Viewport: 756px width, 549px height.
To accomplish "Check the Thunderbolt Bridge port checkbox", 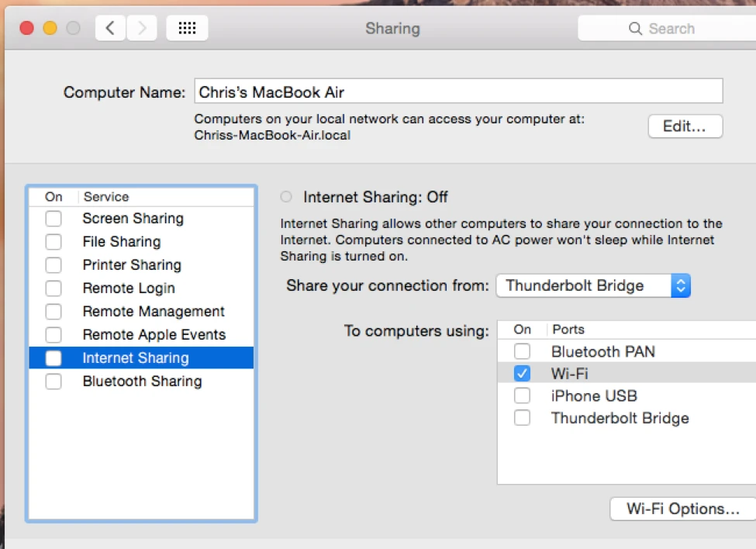I will pos(523,419).
